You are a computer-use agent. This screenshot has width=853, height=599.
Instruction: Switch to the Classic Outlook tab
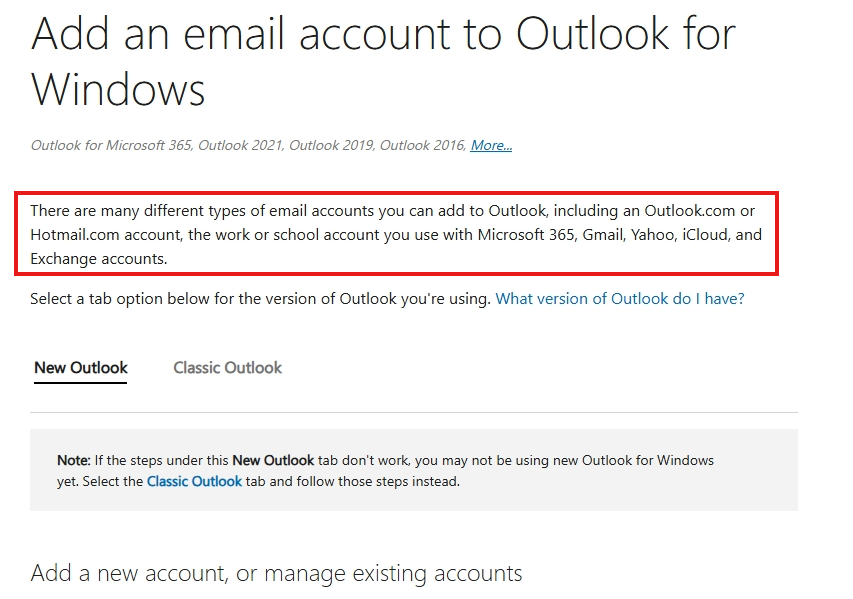point(227,368)
